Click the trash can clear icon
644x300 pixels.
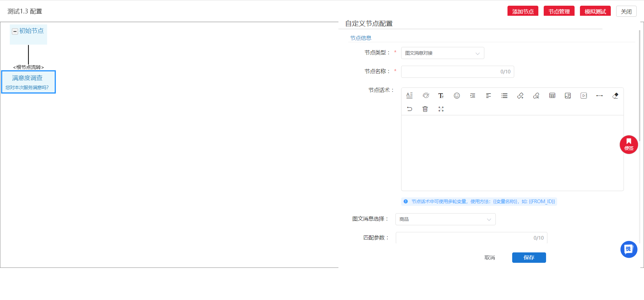pyautogui.click(x=425, y=109)
